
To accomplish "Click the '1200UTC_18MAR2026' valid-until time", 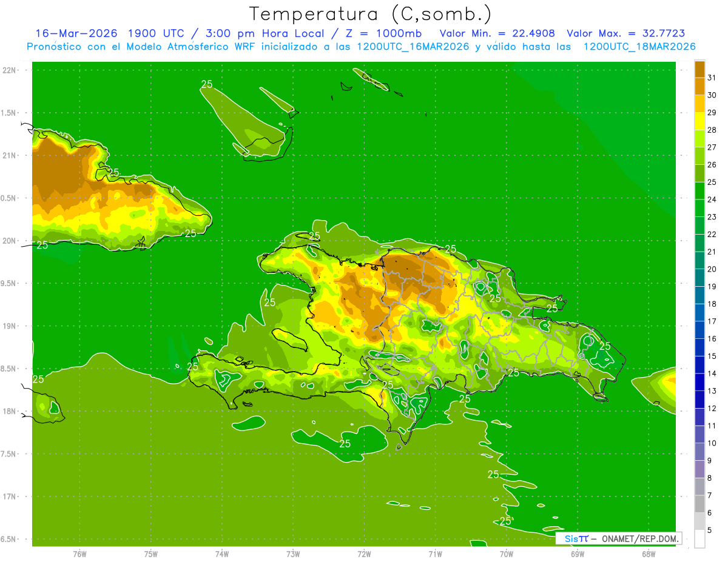I will (639, 47).
